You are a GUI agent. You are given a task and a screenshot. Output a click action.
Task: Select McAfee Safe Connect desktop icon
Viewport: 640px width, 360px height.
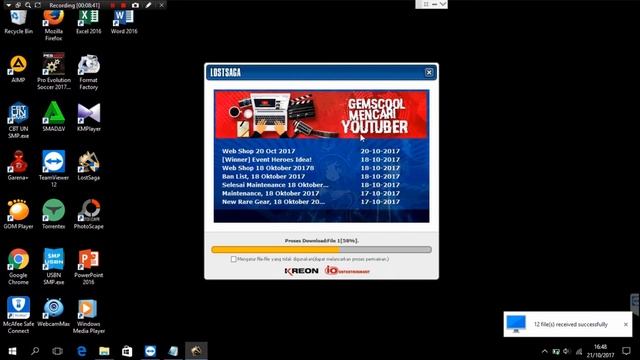coord(18,315)
